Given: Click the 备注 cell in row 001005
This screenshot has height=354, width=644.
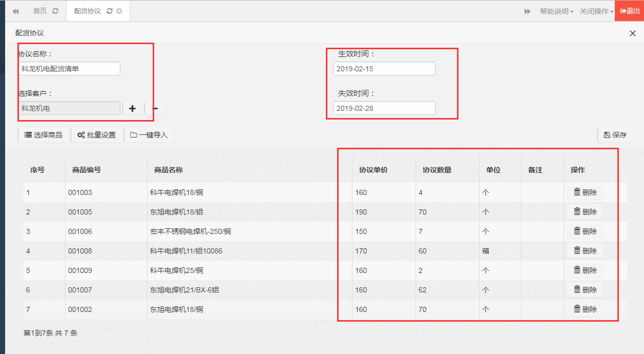Looking at the screenshot, I should pos(543,212).
